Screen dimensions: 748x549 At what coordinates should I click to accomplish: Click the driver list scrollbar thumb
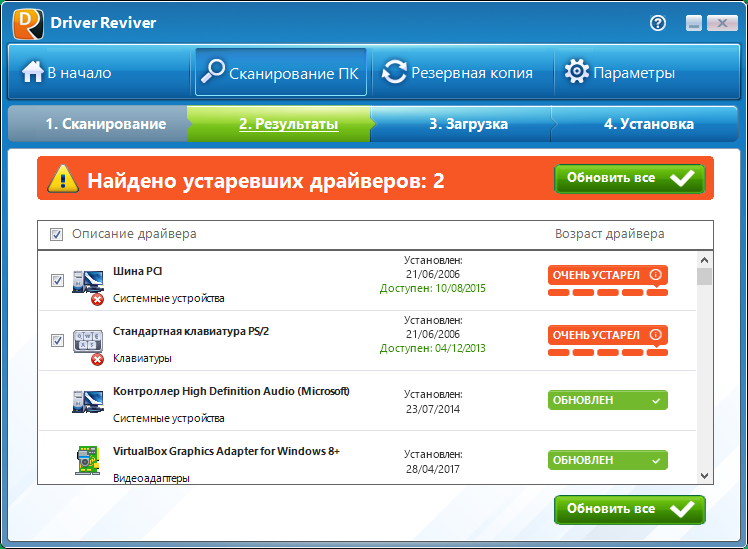[x=704, y=276]
